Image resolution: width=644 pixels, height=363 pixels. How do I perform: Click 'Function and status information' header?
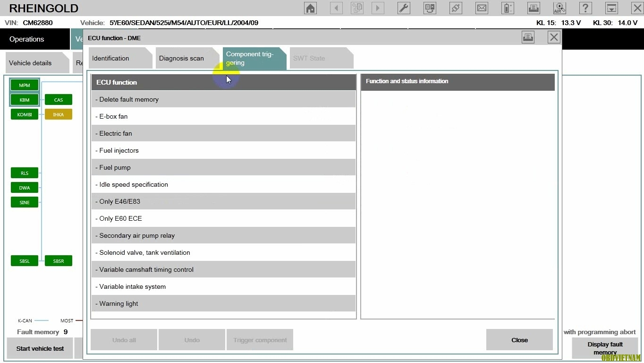click(x=458, y=82)
